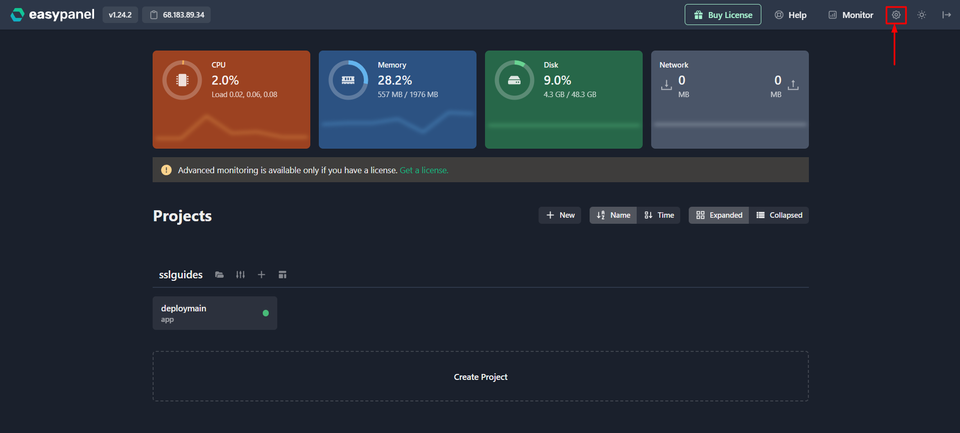Open the Help menu
960x433 pixels.
790,15
